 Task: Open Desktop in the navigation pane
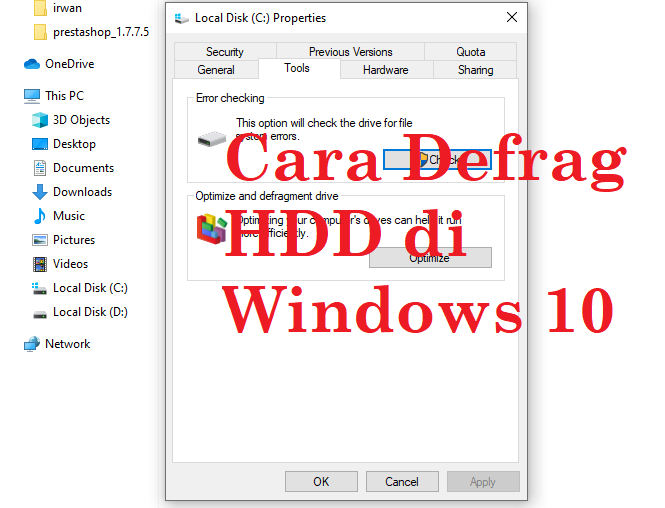click(74, 144)
